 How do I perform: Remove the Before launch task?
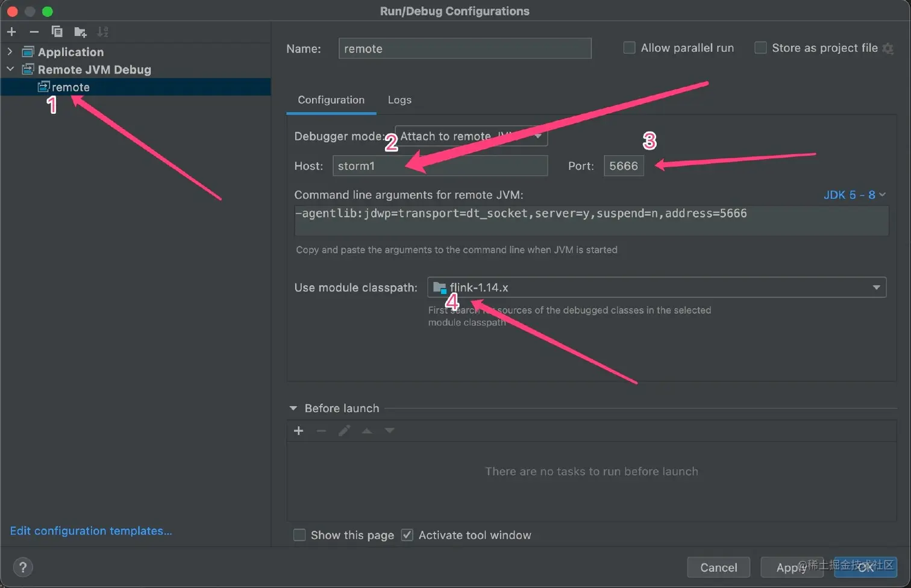click(321, 431)
